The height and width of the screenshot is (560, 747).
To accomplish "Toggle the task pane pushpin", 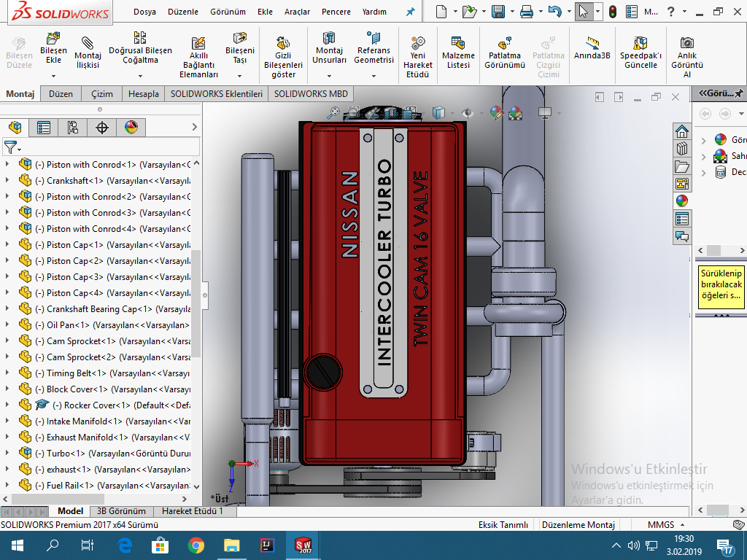I will pyautogui.click(x=739, y=93).
